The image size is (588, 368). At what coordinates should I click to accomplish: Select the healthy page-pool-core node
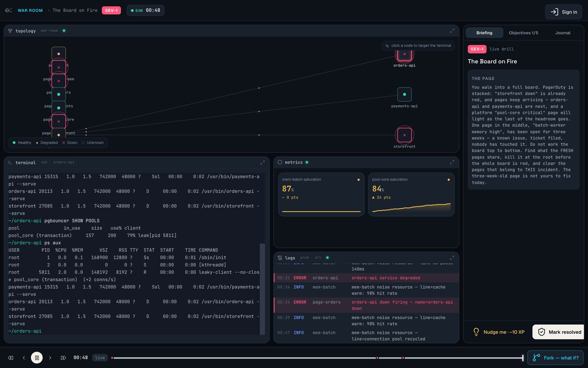(58, 108)
